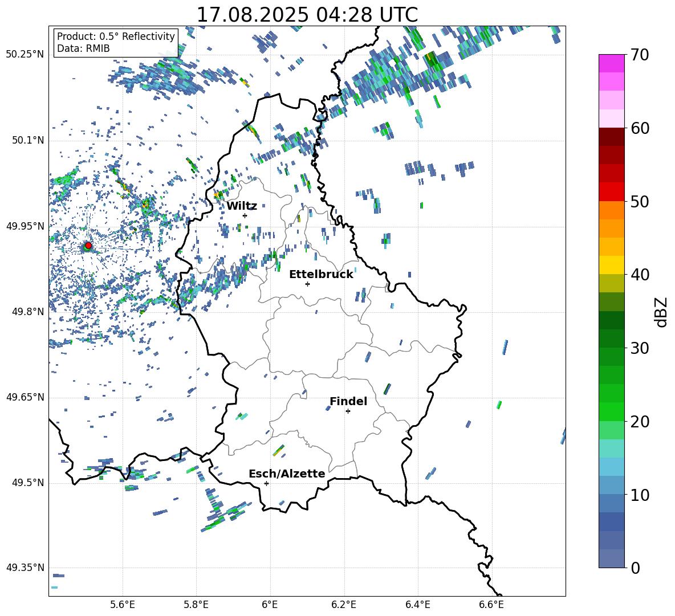The image size is (675, 616).
Task: Pick the magenta swatch at colorbar top
Action: [611, 64]
